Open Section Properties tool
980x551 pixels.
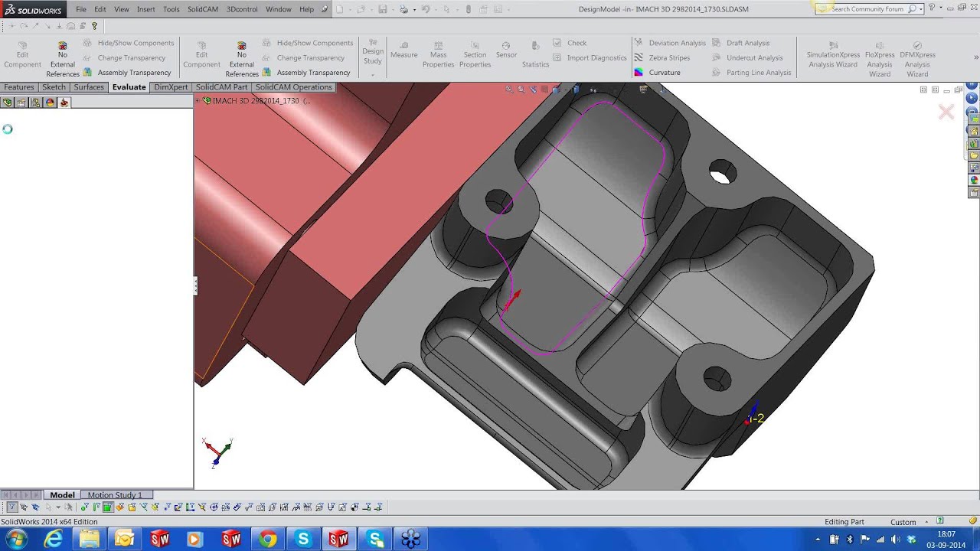475,54
